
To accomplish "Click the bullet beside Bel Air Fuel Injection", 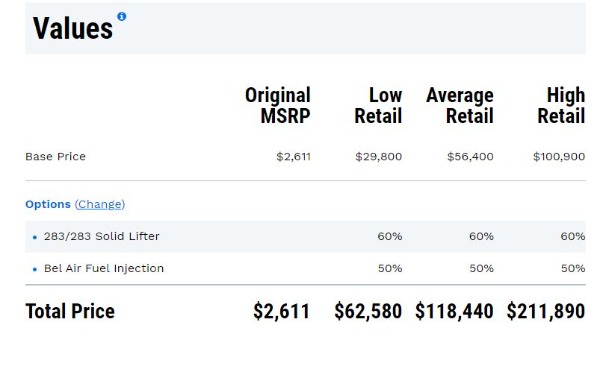I will coord(35,269).
